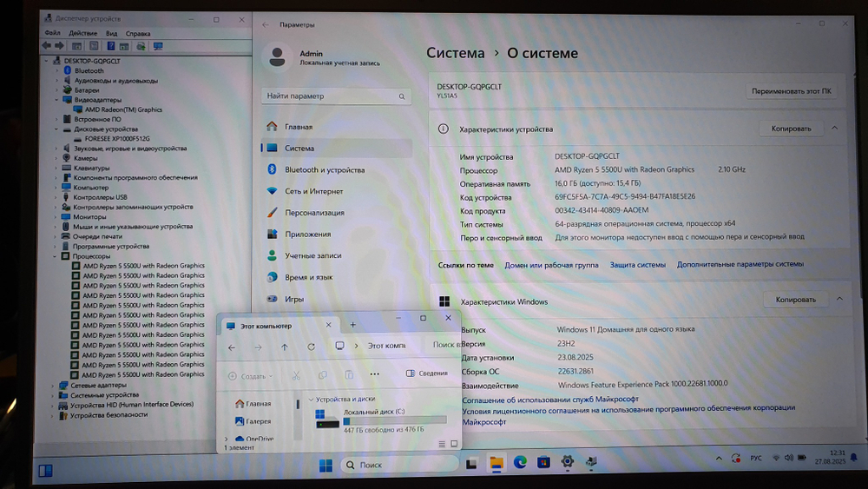Click the update driver icon in Device Manager toolbar
Screen dimensions: 868x489
141,47
